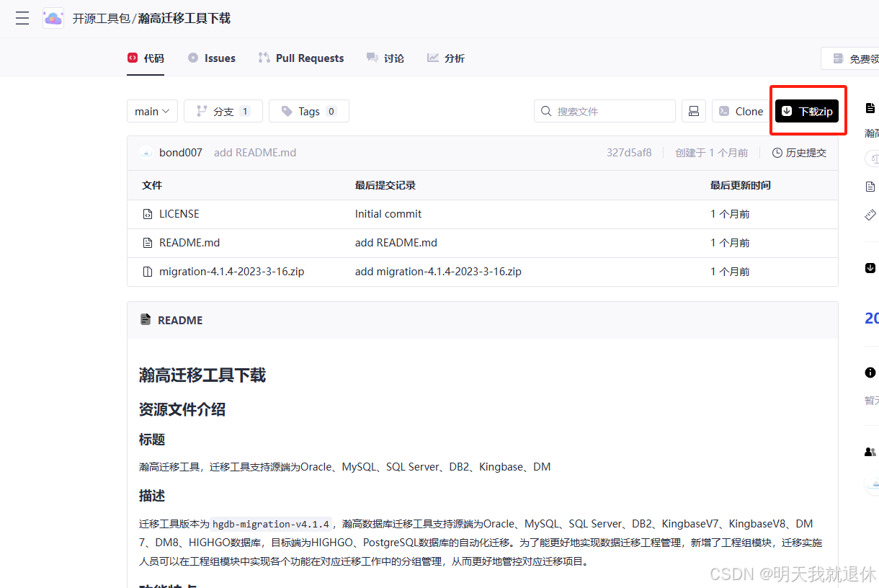
Task: Open the bond007 author link
Action: click(x=181, y=153)
